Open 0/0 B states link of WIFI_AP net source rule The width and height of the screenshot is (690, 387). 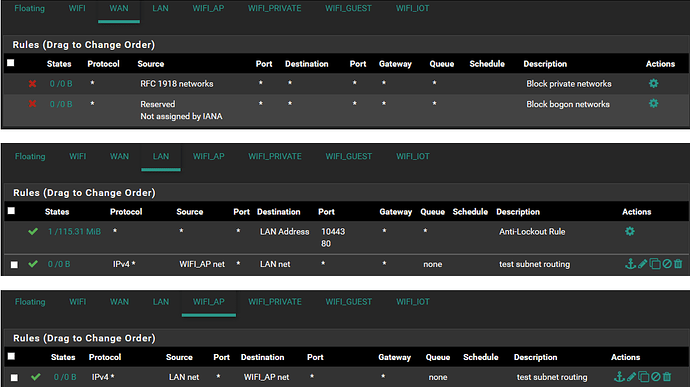[x=59, y=264]
